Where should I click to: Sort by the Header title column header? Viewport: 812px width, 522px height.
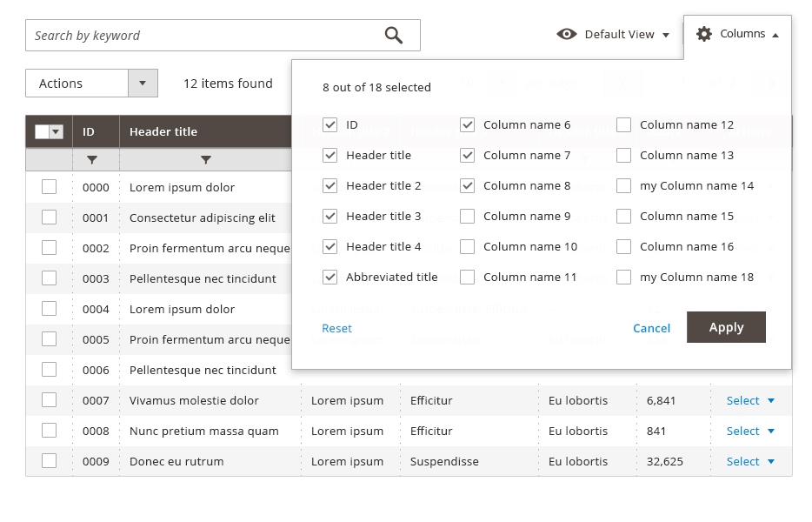tap(163, 132)
